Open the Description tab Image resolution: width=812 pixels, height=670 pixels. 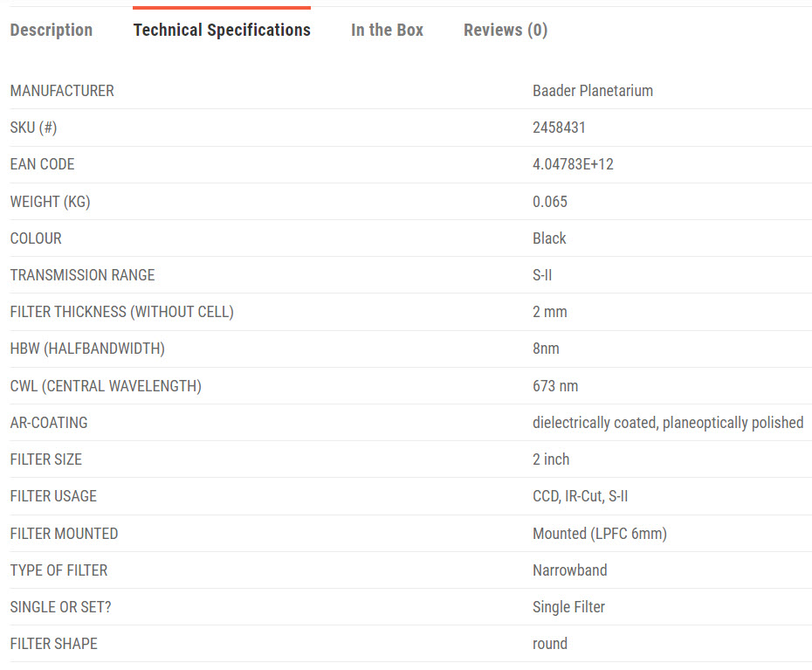pyautogui.click(x=51, y=30)
